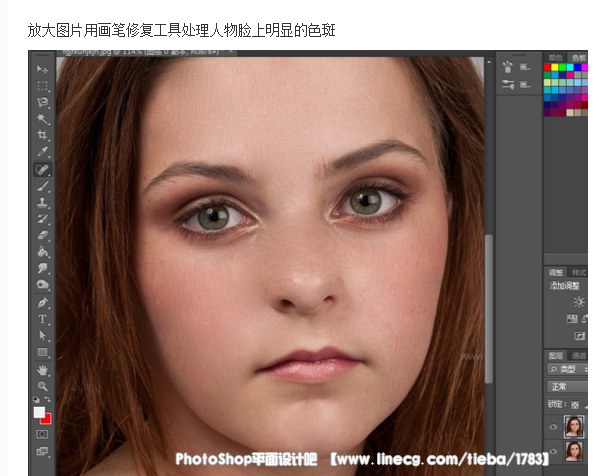The height and width of the screenshot is (476, 599).
Task: Select the Polygonal Lasso tool
Action: click(42, 102)
